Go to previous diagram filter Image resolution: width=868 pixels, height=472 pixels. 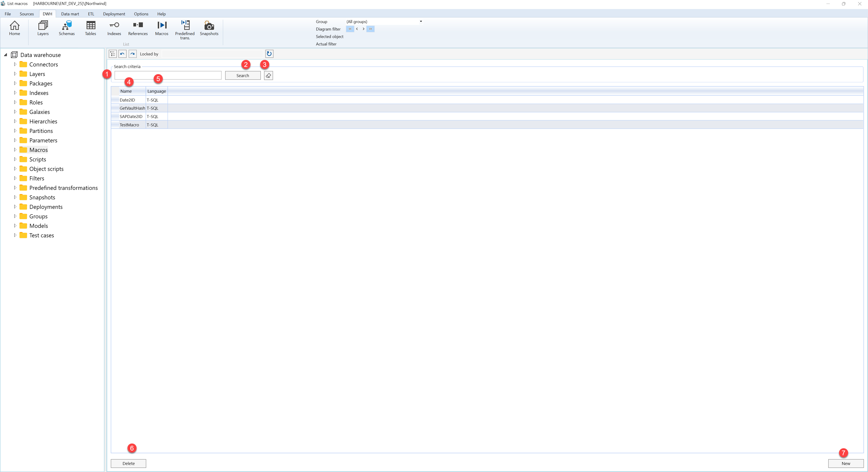pos(357,29)
